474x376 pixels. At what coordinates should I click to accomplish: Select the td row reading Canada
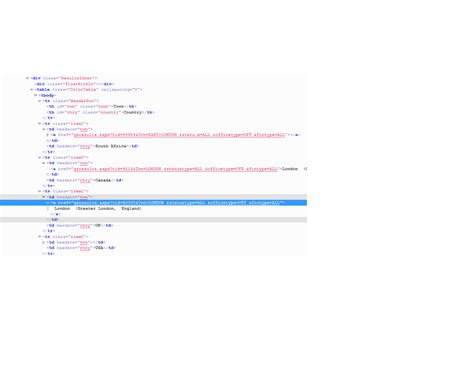pos(85,180)
